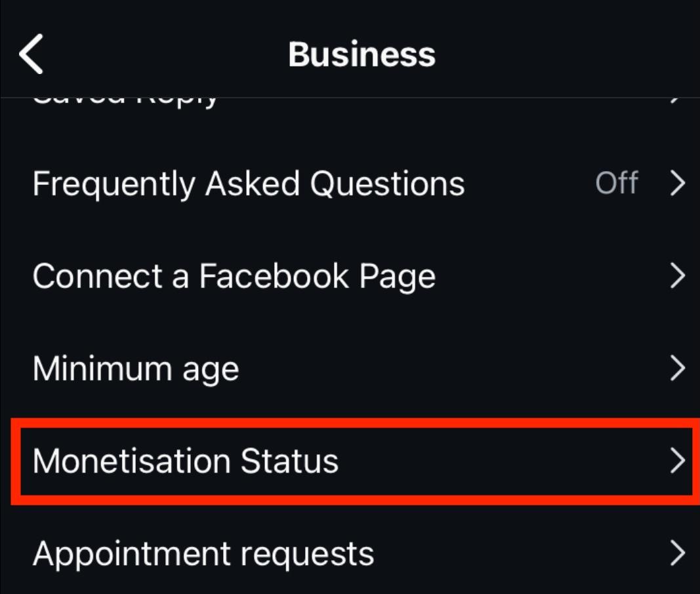Click the Frequently Asked Questions label
The width and height of the screenshot is (700, 594).
point(249,184)
